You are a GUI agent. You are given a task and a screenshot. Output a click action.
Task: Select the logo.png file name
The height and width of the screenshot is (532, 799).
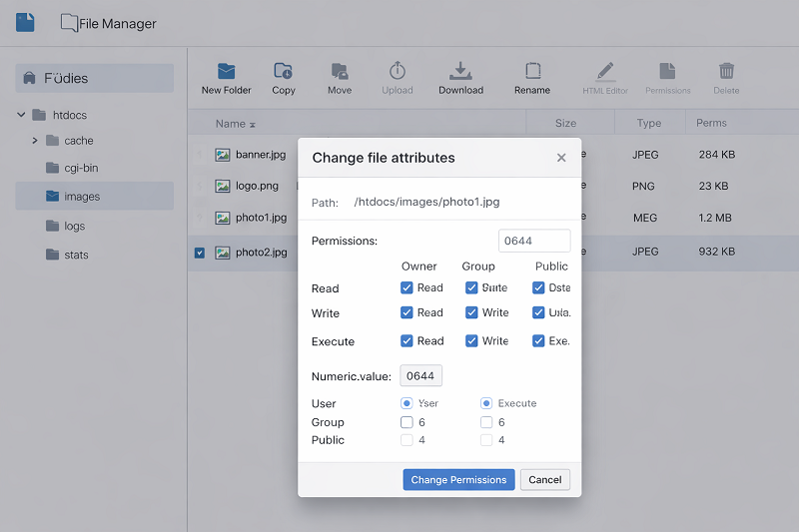click(257, 187)
